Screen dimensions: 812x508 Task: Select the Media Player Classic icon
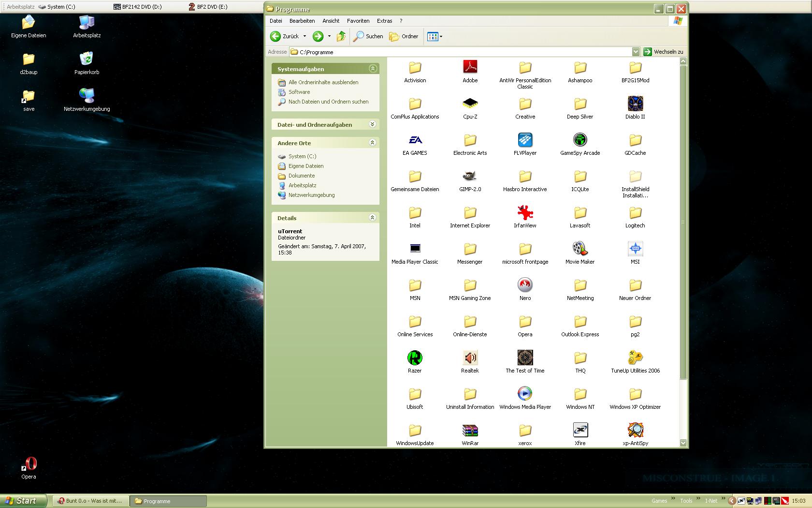(415, 249)
